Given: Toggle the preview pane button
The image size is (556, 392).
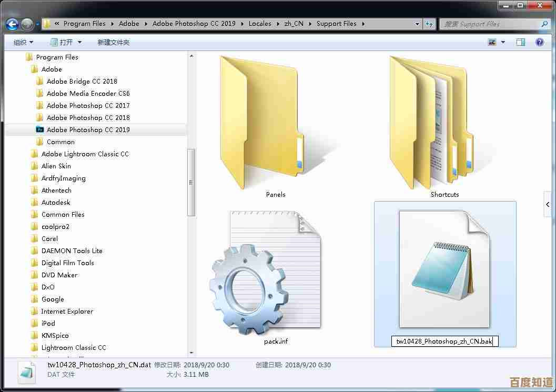Looking at the screenshot, I should [x=520, y=42].
